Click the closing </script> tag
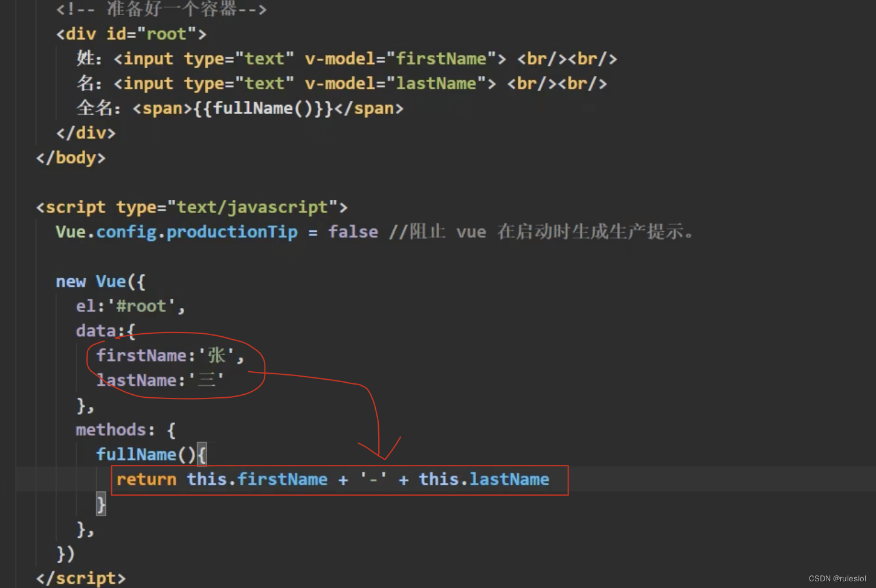 81,578
